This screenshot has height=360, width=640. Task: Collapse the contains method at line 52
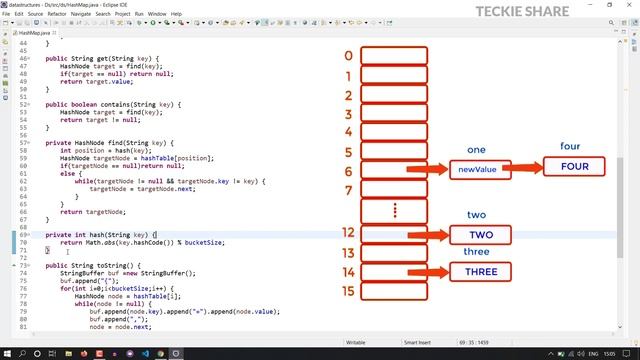[x=29, y=105]
